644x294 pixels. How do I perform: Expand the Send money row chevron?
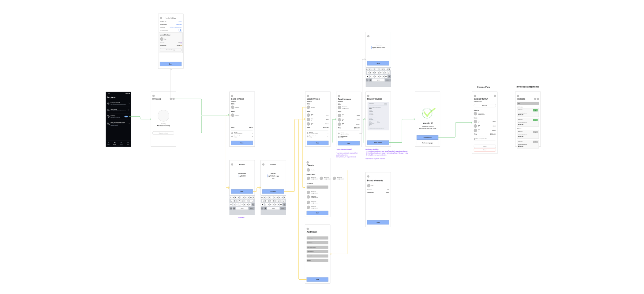coord(129,110)
